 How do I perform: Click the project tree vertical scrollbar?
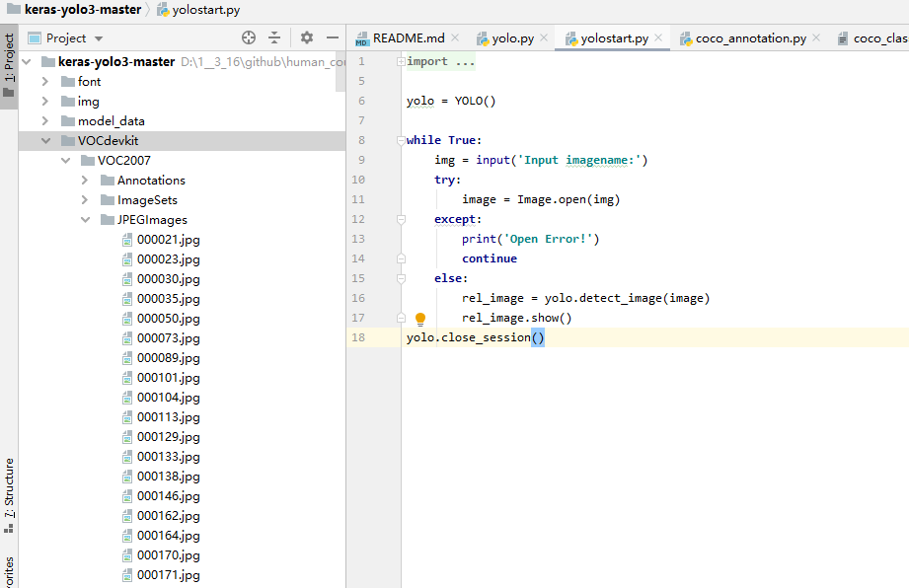[x=341, y=71]
